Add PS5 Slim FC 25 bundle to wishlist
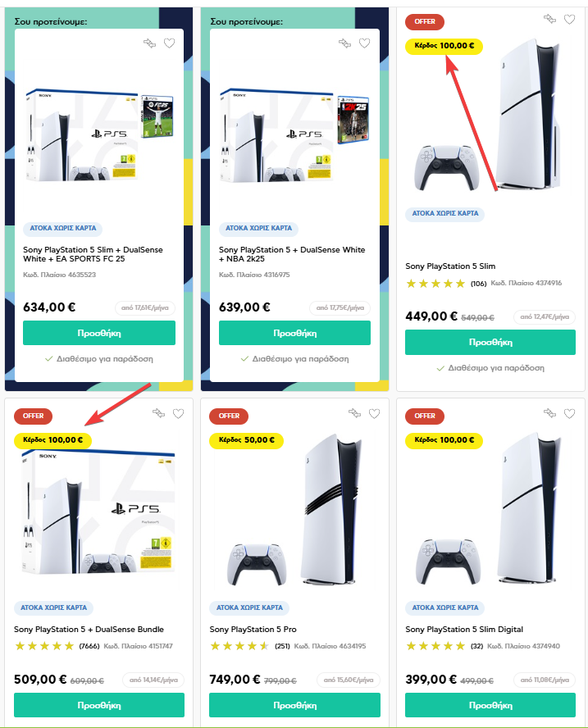Screen dimensions: 588x728 (x=169, y=43)
